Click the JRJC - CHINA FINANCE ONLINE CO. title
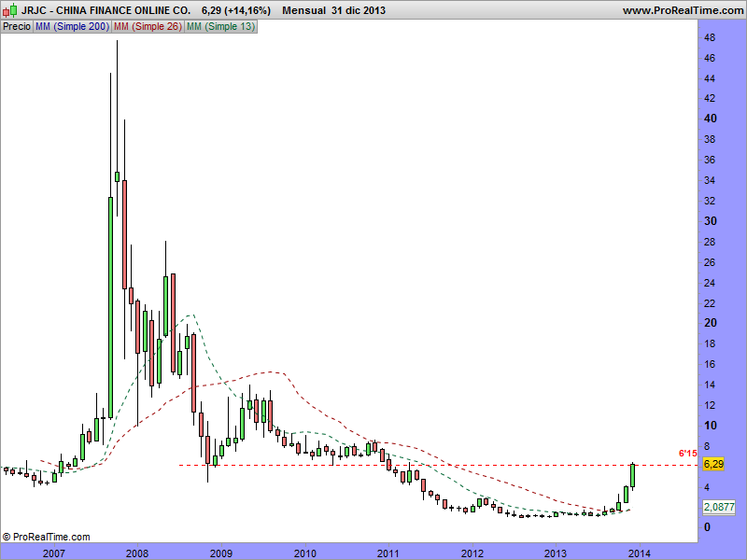This screenshot has width=747, height=560. point(106,10)
